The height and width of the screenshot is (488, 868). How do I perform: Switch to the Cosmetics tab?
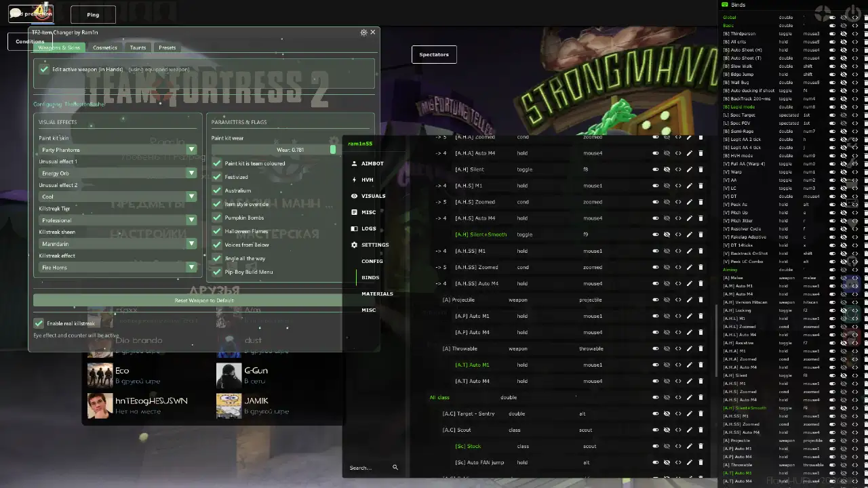pyautogui.click(x=105, y=47)
